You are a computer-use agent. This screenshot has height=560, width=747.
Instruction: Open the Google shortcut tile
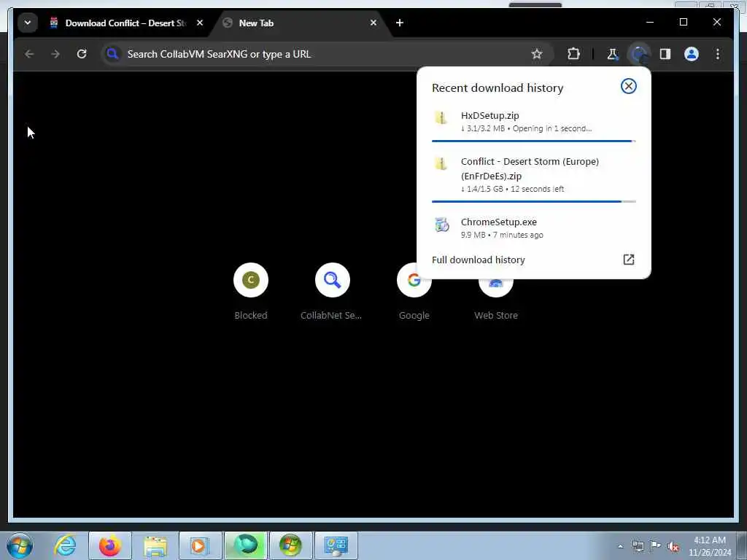coord(414,292)
